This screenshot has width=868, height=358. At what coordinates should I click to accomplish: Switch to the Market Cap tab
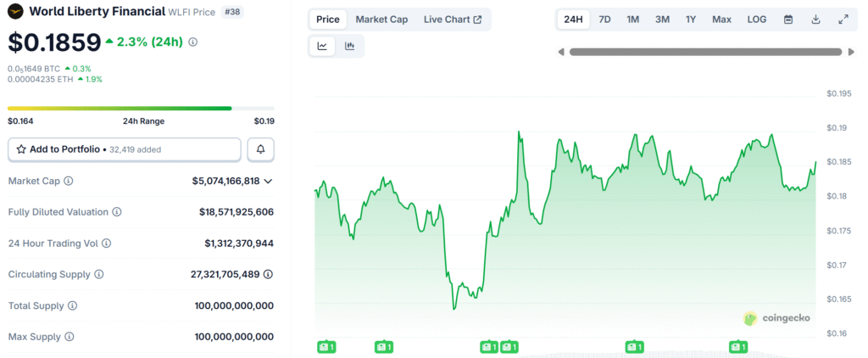(x=381, y=20)
